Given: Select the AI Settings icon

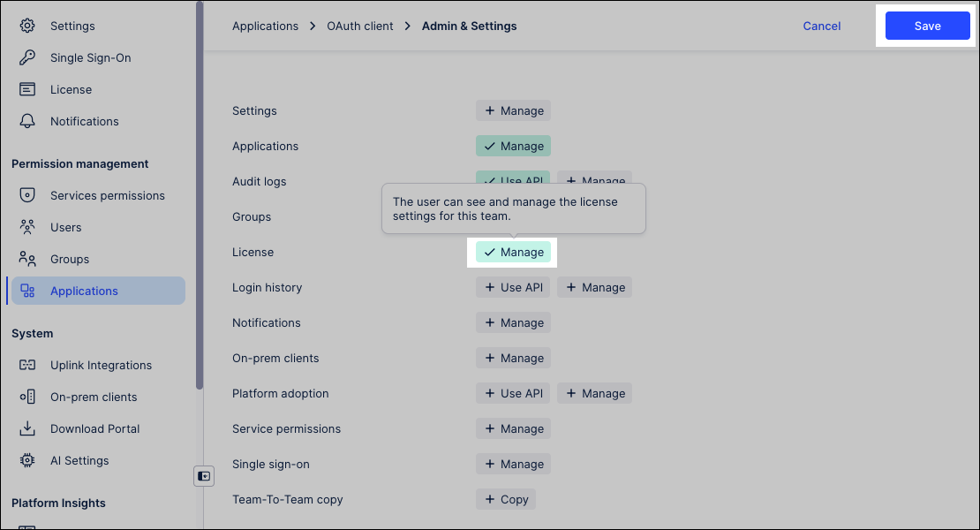Looking at the screenshot, I should 26,460.
